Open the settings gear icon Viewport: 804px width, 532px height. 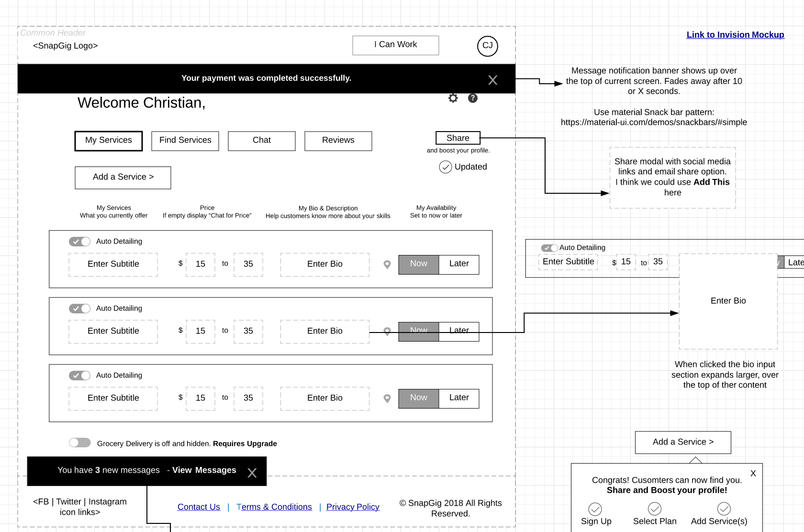click(x=453, y=98)
